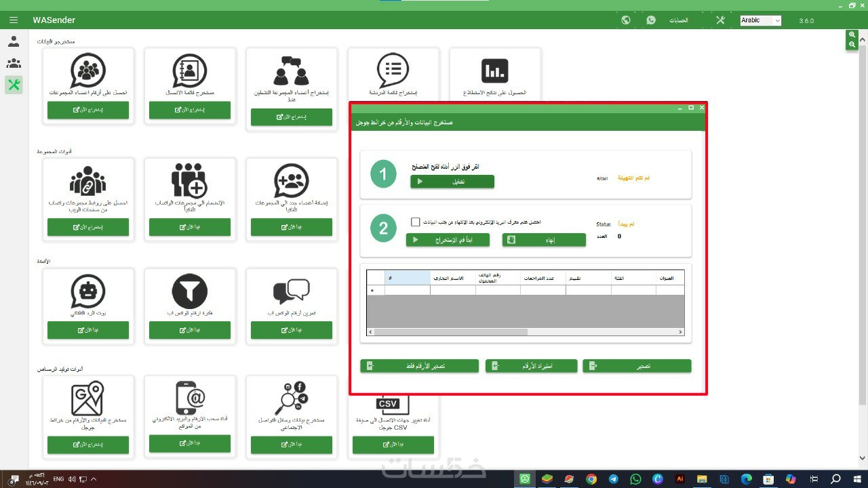This screenshot has width=868, height=488.
Task: Open the Arabic language dropdown
Action: pos(760,20)
